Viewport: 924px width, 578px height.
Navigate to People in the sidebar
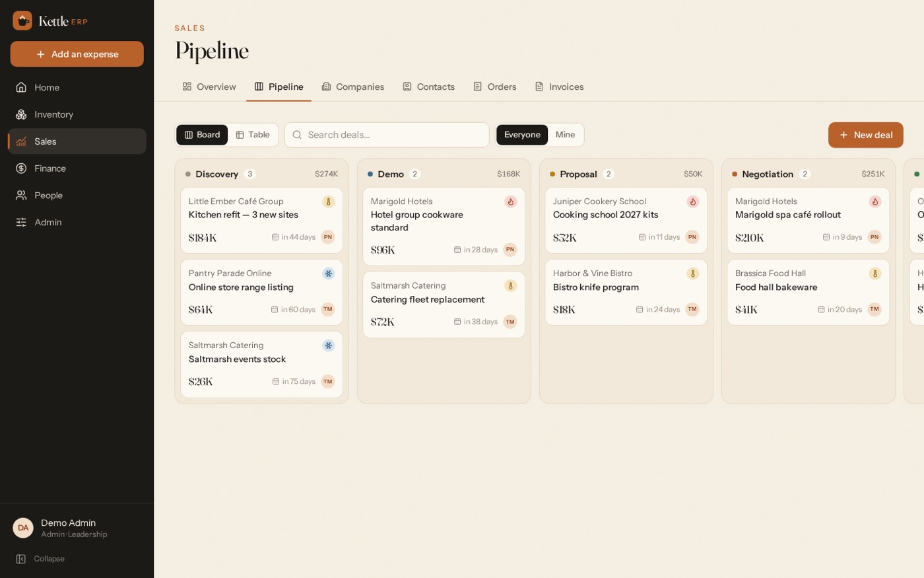(x=77, y=196)
